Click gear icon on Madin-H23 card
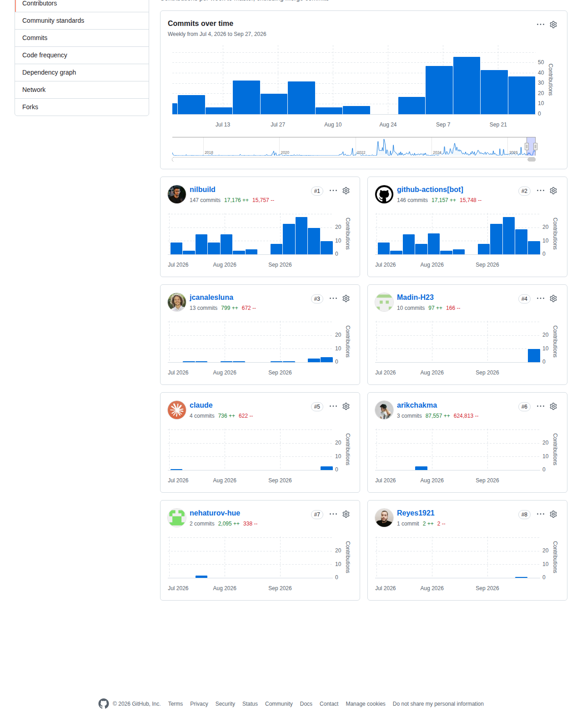The height and width of the screenshot is (728, 582). pyautogui.click(x=553, y=298)
